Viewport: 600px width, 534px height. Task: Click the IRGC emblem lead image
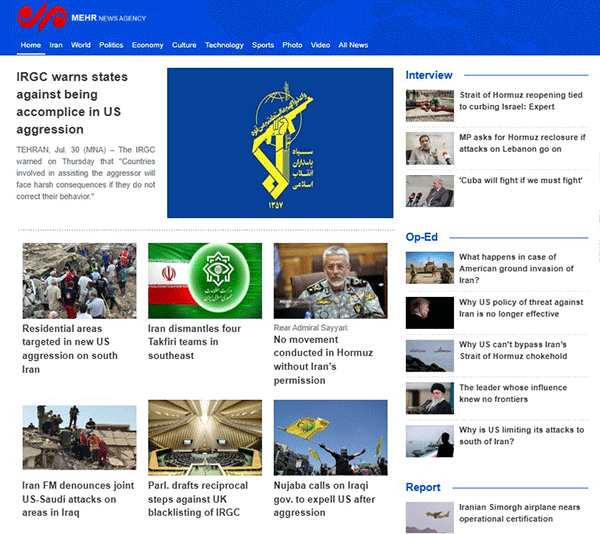(280, 143)
